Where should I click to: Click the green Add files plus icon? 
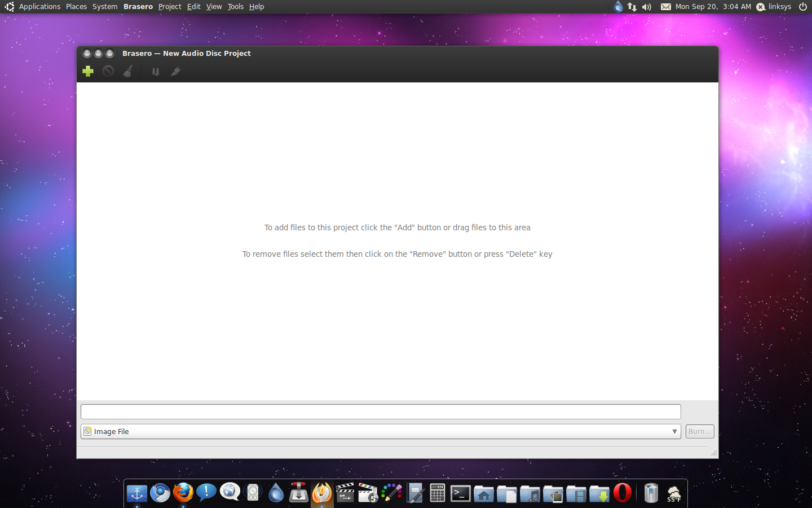88,71
